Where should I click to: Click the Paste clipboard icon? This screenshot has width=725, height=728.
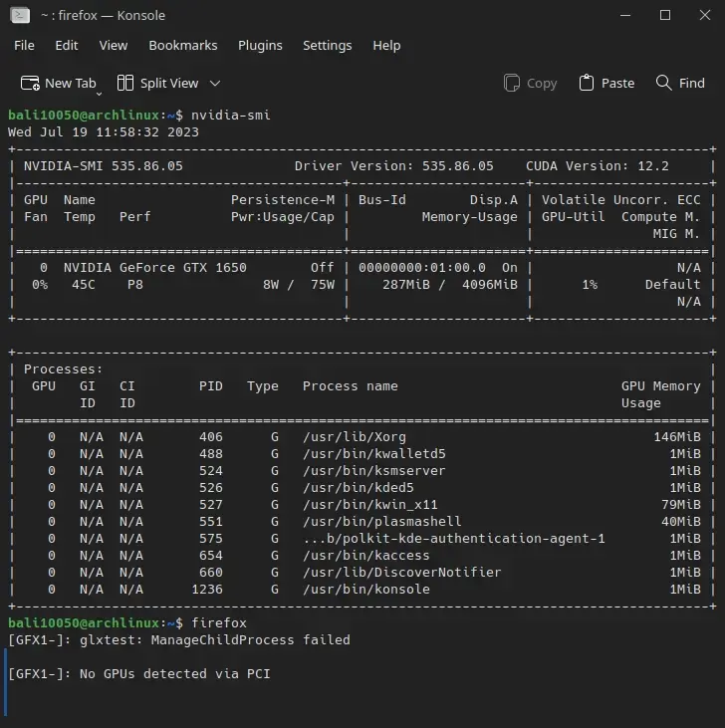[x=587, y=83]
